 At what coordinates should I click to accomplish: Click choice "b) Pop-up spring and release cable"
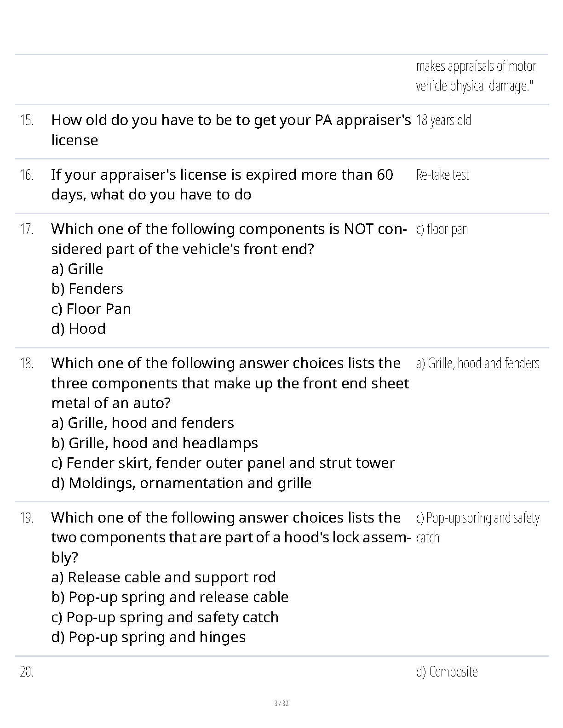(x=170, y=597)
